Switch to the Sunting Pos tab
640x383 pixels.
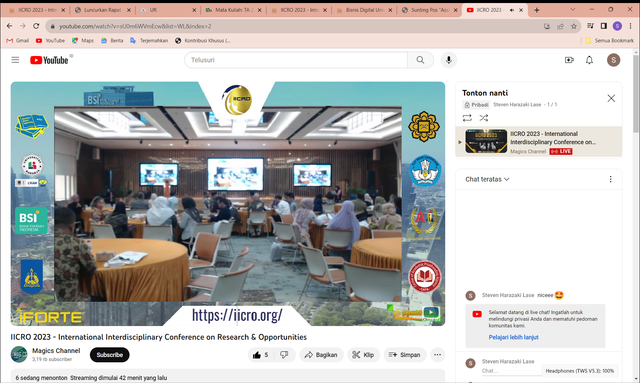[x=429, y=10]
